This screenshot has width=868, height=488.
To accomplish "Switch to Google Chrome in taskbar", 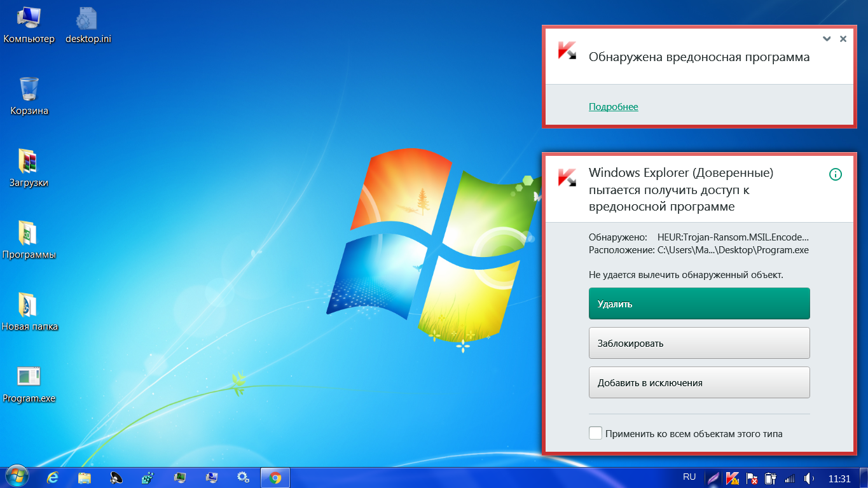I will [x=275, y=478].
